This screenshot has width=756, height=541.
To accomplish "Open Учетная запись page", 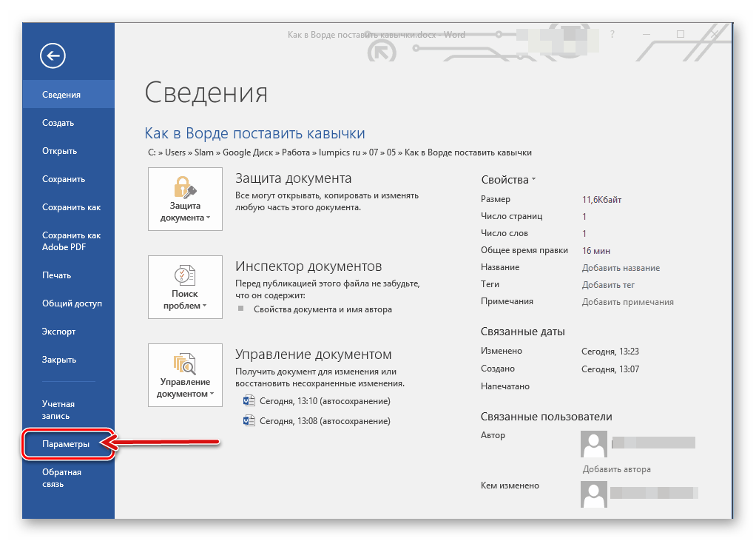I will pos(69,410).
